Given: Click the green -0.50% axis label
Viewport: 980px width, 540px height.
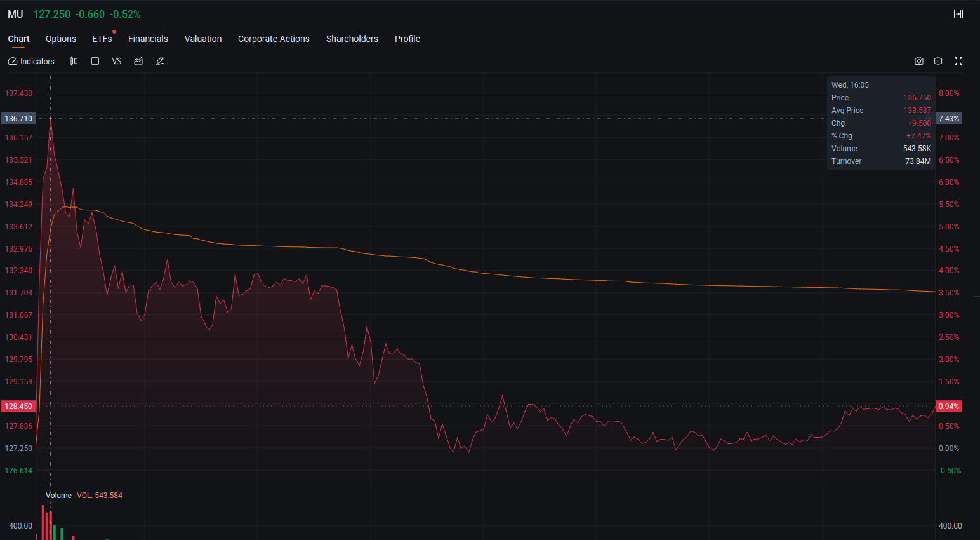Looking at the screenshot, I should click(950, 471).
